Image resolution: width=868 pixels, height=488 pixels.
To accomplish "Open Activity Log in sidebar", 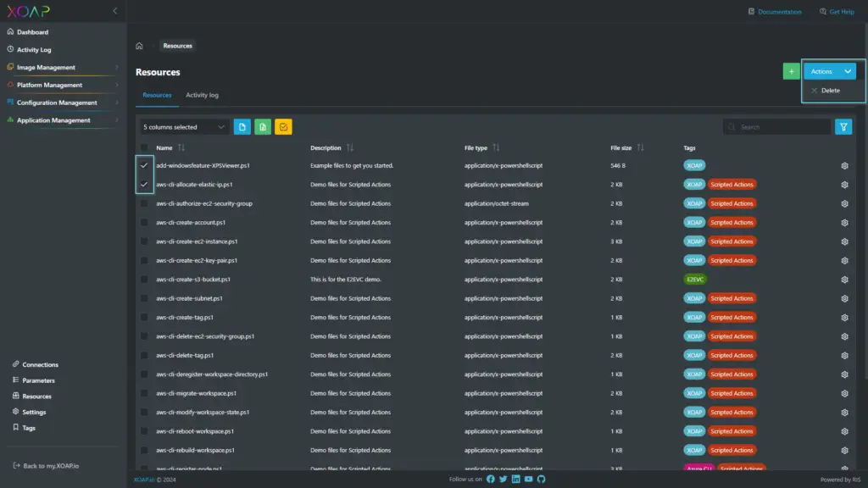I will [x=29, y=50].
